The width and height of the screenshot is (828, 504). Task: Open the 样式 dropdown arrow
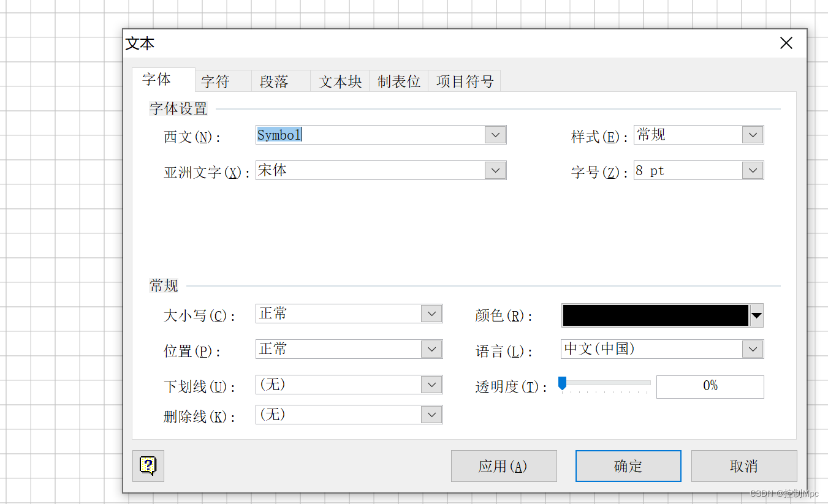(753, 135)
